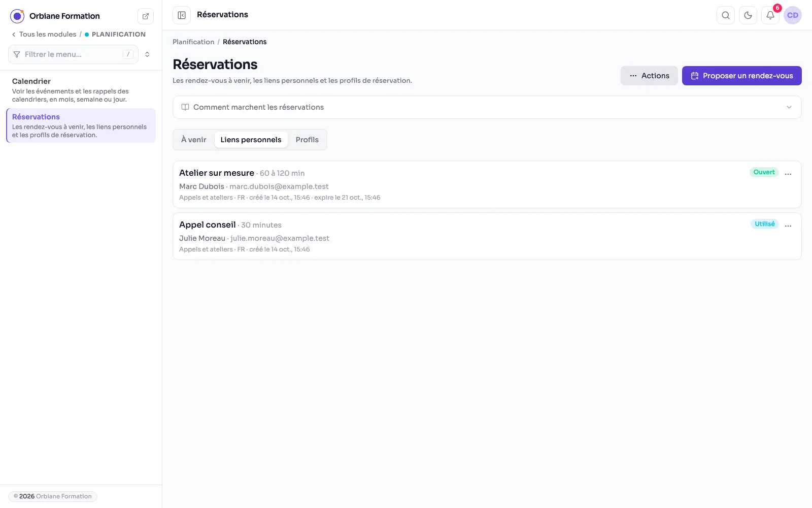The width and height of the screenshot is (812, 508).
Task: Click marc.dubois@example.test email
Action: pyautogui.click(x=279, y=186)
